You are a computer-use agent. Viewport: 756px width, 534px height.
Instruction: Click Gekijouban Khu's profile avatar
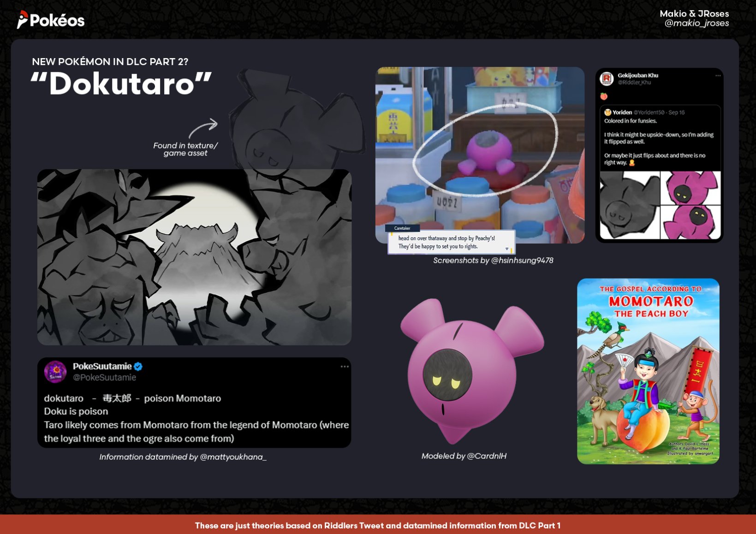pos(607,78)
